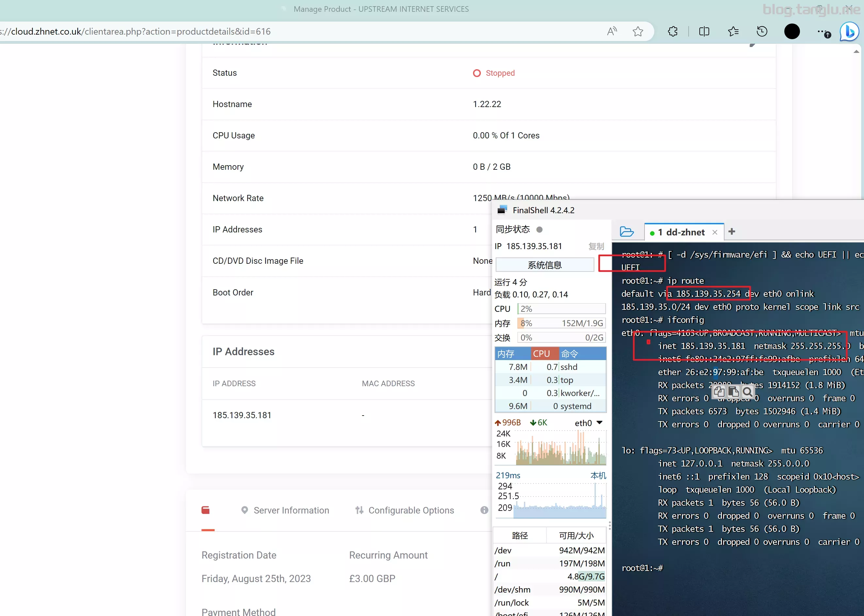Viewport: 864px width, 616px height.
Task: Click the hostname value 1.22.22
Action: pyautogui.click(x=487, y=104)
